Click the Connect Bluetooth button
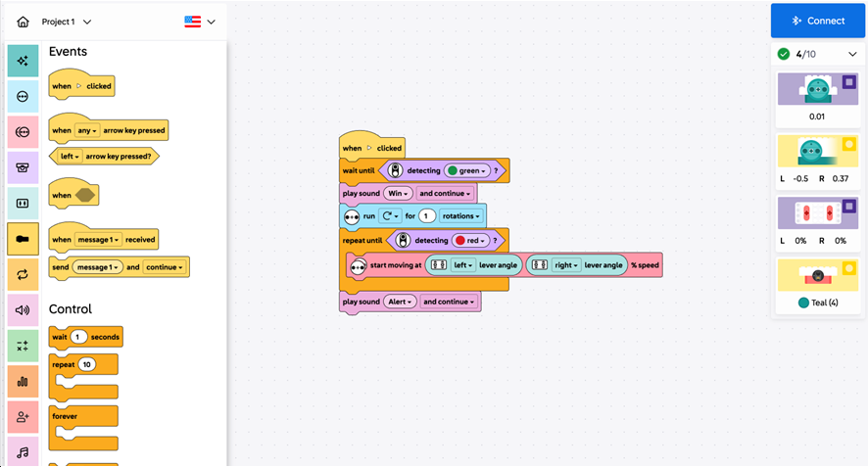Viewport: 868px width, 467px height. pyautogui.click(x=818, y=21)
